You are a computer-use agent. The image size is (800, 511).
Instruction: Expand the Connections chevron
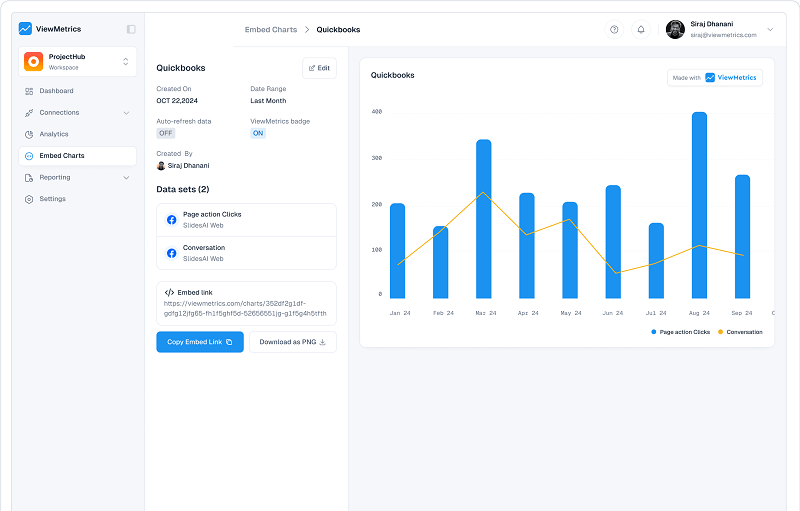(126, 113)
